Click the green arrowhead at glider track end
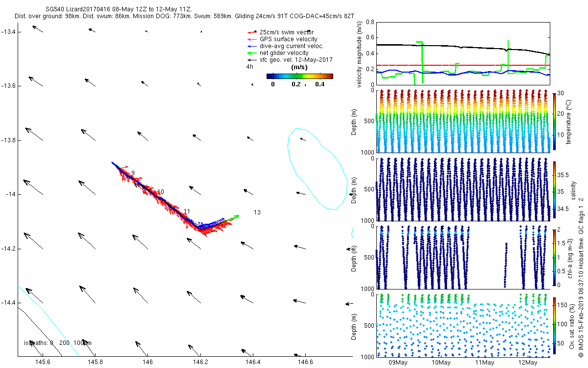The width and height of the screenshot is (588, 368). (236, 216)
